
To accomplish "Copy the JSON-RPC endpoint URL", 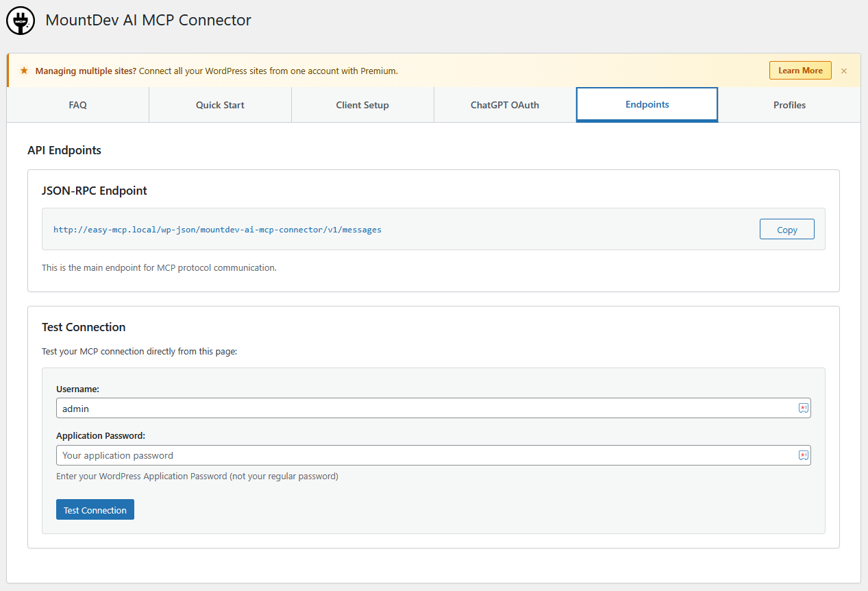I will click(786, 230).
